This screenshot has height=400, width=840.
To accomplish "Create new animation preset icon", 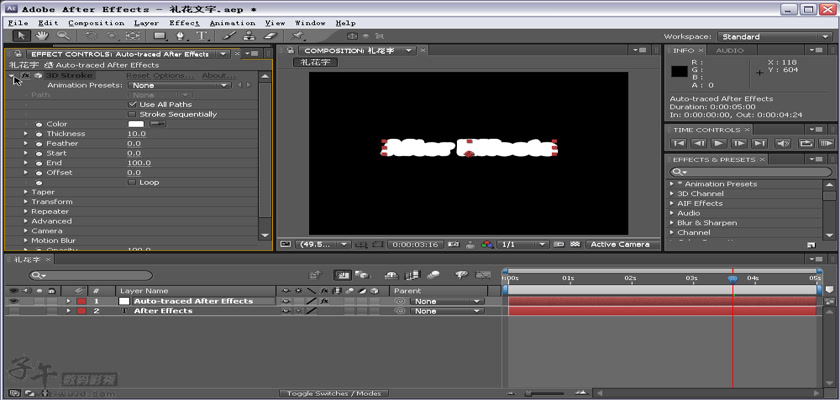I will coord(811,245).
